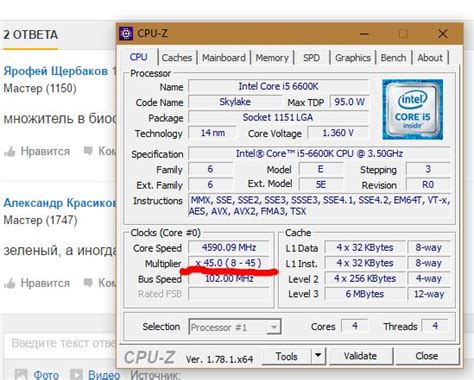Minimize the CPU-Z window
The width and height of the screenshot is (474, 380).
(x=364, y=34)
